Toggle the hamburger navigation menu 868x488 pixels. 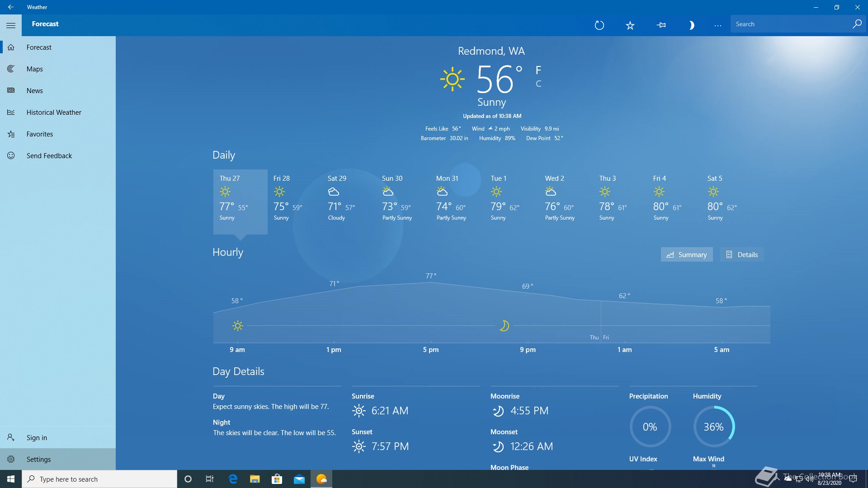11,25
